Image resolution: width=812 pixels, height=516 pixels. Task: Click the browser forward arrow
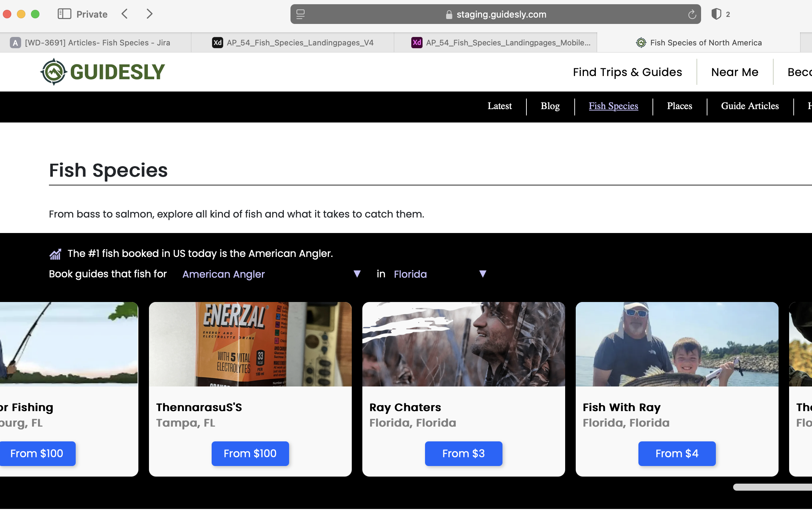coord(150,14)
